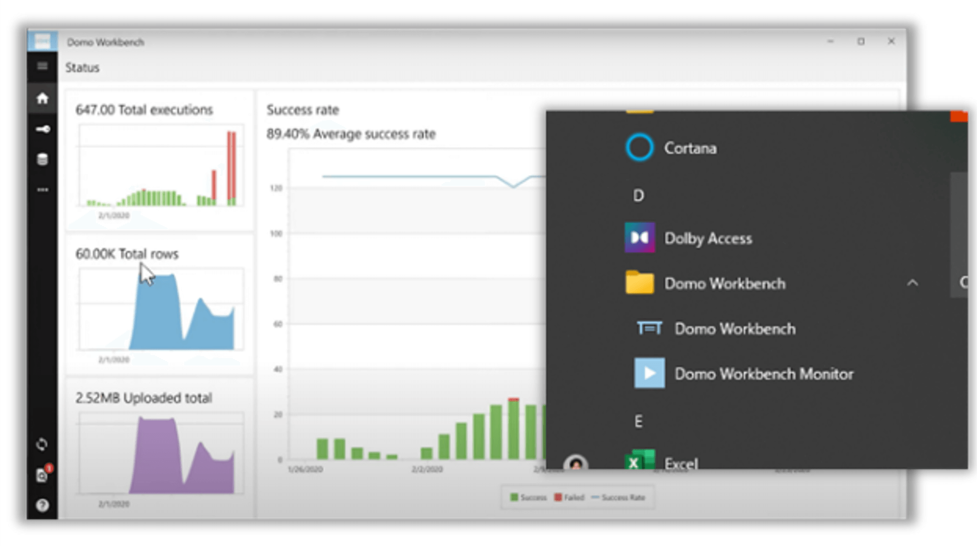Screen dimensions: 980x546
Task: Click the refresh sync icon
Action: point(42,444)
